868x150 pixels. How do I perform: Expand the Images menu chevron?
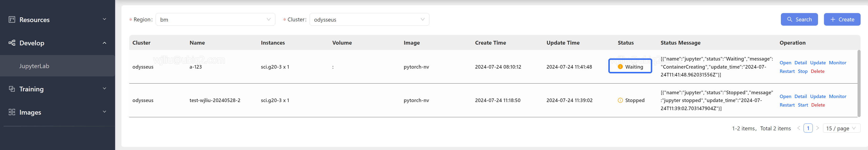[104, 112]
